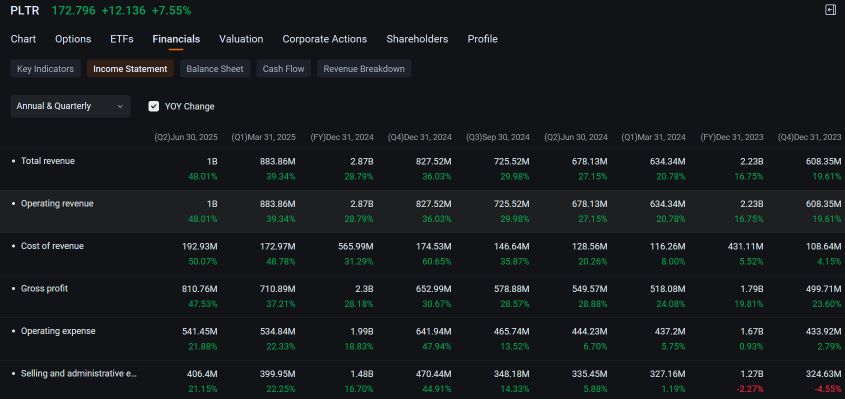Select the Balance Sheet button

215,68
